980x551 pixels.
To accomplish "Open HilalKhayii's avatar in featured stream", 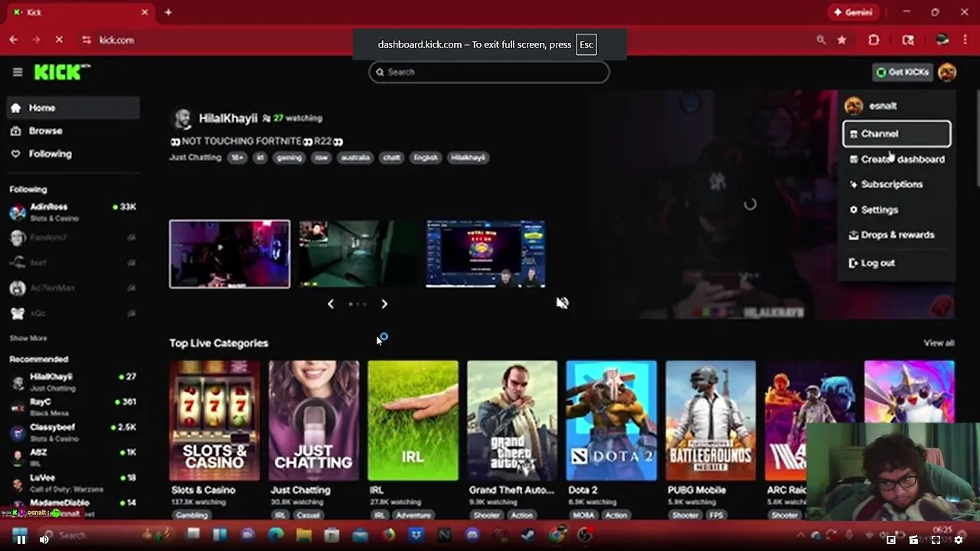I will click(182, 118).
